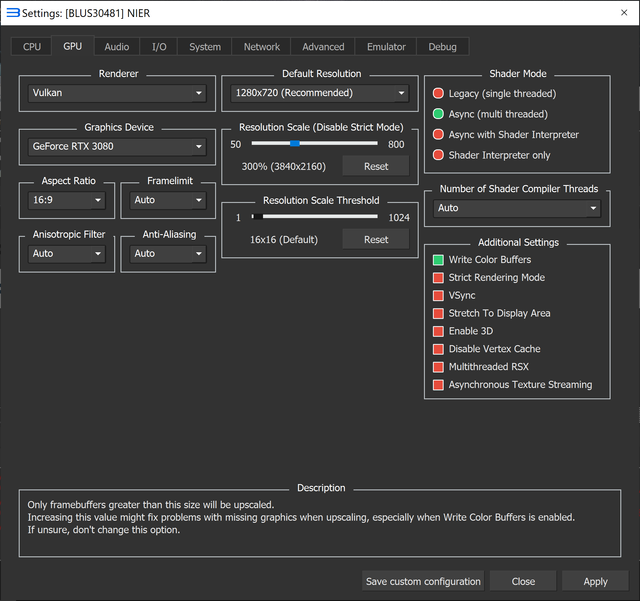Toggle Write Color Buffers checkbox
Screen dimensions: 640x601
click(x=482, y=260)
